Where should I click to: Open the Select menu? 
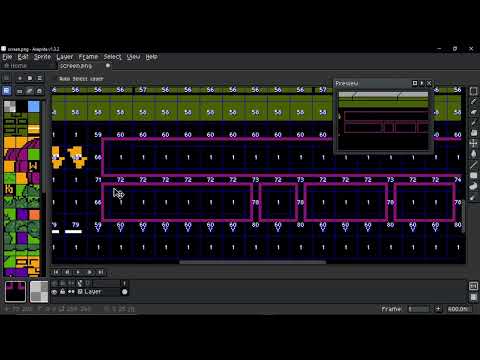point(112,57)
